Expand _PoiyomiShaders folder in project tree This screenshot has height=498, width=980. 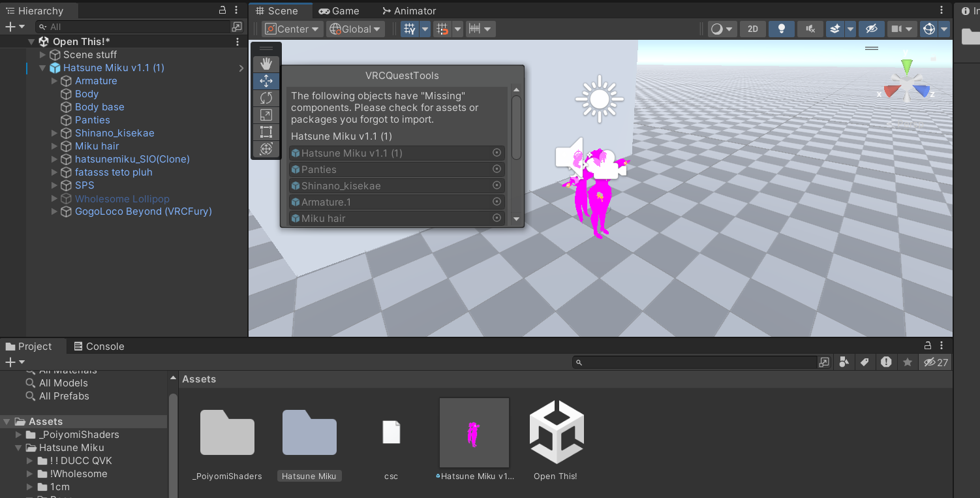18,435
